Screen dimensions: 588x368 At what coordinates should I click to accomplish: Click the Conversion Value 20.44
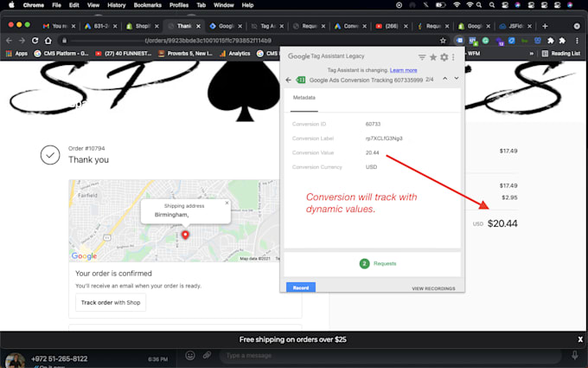point(372,153)
